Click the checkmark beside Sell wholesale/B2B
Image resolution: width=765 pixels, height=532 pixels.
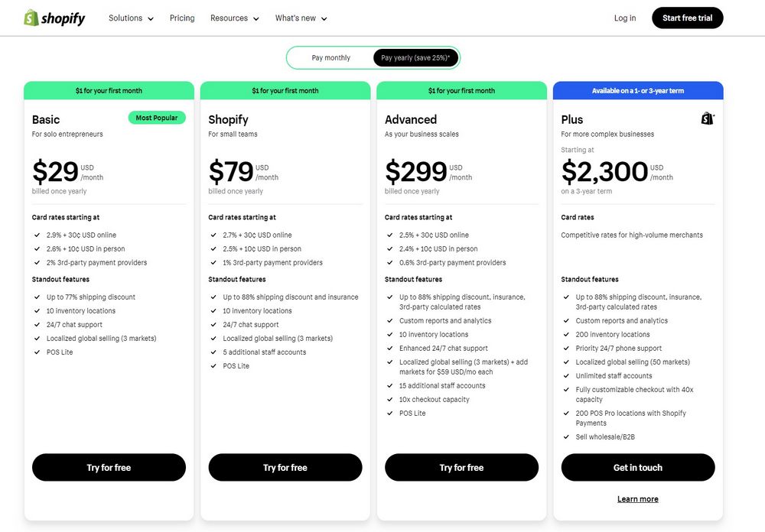point(567,437)
